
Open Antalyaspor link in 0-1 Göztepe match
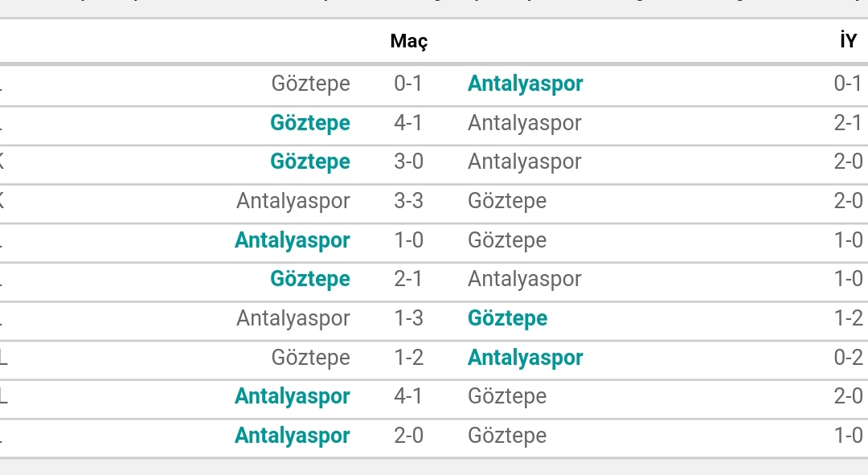point(526,84)
